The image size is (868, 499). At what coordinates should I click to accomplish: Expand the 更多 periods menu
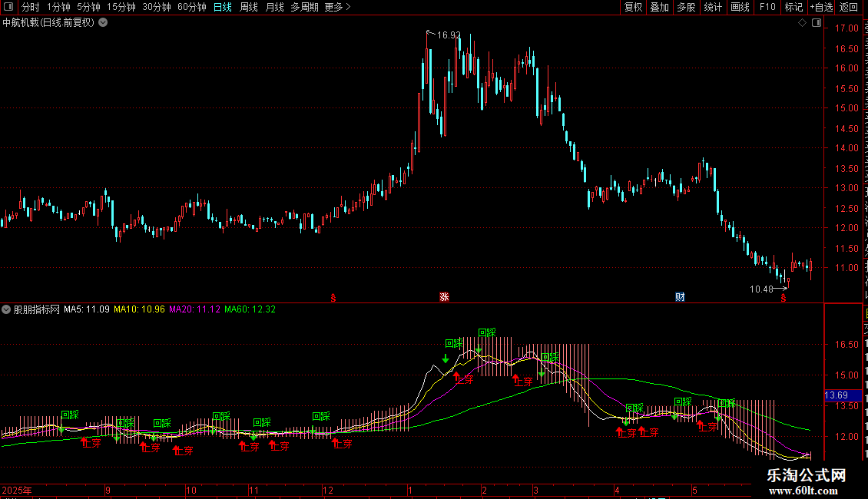point(337,7)
